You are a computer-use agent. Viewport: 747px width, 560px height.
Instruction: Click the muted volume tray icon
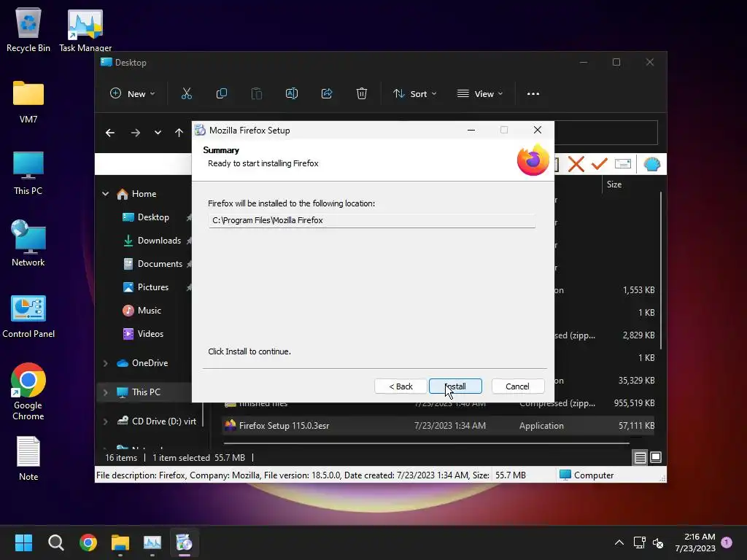658,542
